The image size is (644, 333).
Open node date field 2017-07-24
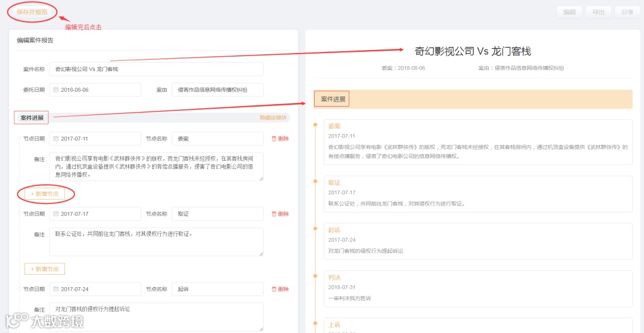click(x=95, y=289)
